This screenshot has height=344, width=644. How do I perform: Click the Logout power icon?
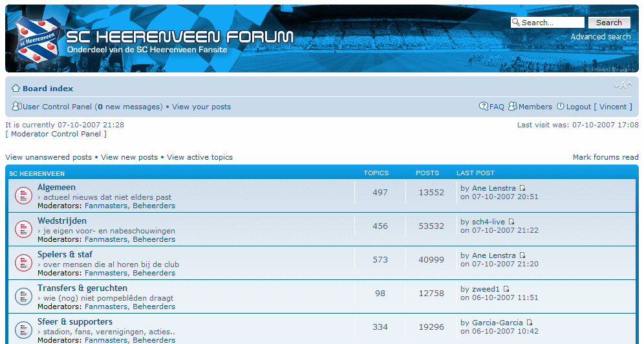[x=560, y=106]
